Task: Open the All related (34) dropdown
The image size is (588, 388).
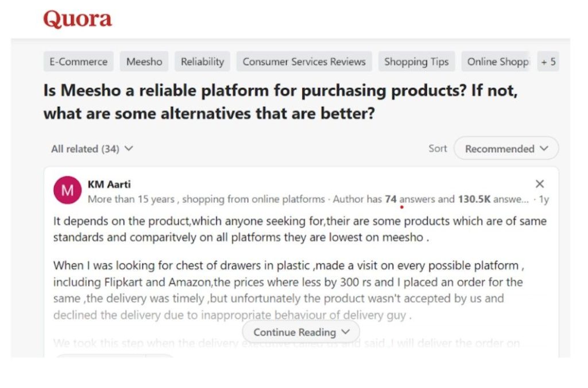Action: tap(92, 148)
